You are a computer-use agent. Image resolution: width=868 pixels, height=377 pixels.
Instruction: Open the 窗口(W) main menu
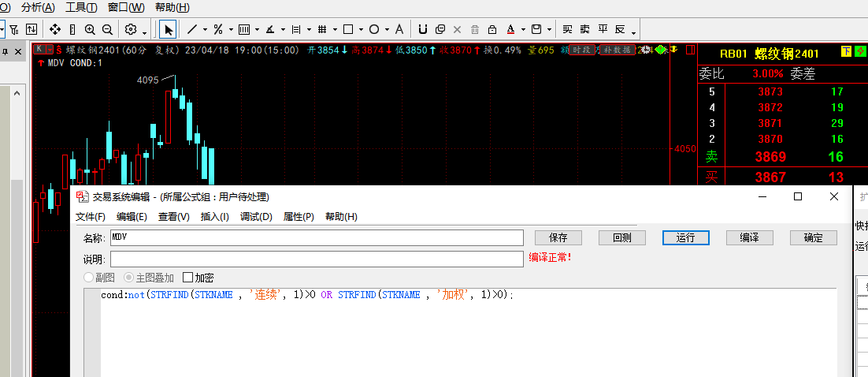pos(126,7)
